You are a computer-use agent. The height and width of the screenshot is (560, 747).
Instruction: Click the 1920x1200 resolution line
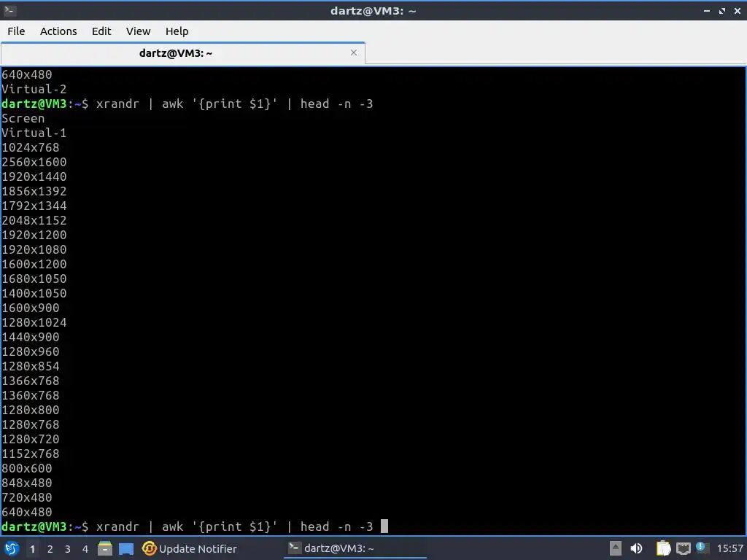pos(34,236)
